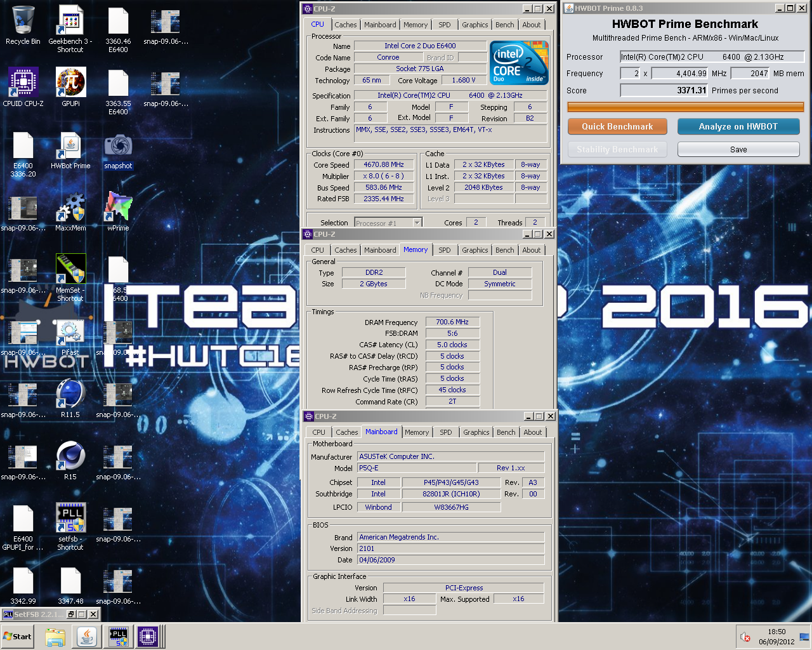Select the CPUID CPU-Z desktop icon
812x650 pixels.
coord(23,88)
